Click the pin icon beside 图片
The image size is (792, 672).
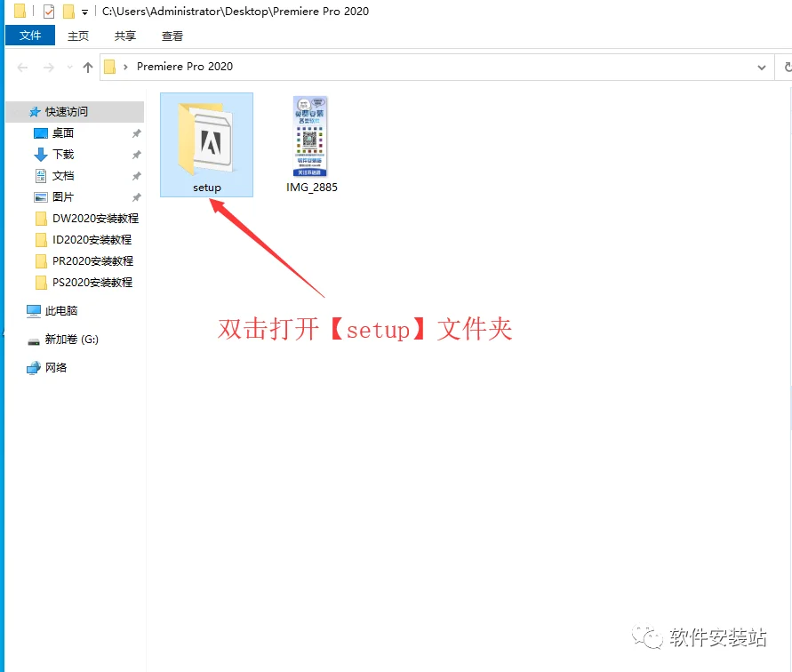(136, 197)
